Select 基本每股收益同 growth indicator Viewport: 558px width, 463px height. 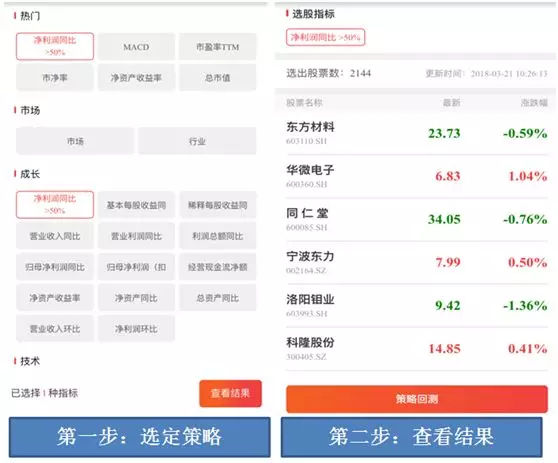pos(136,205)
